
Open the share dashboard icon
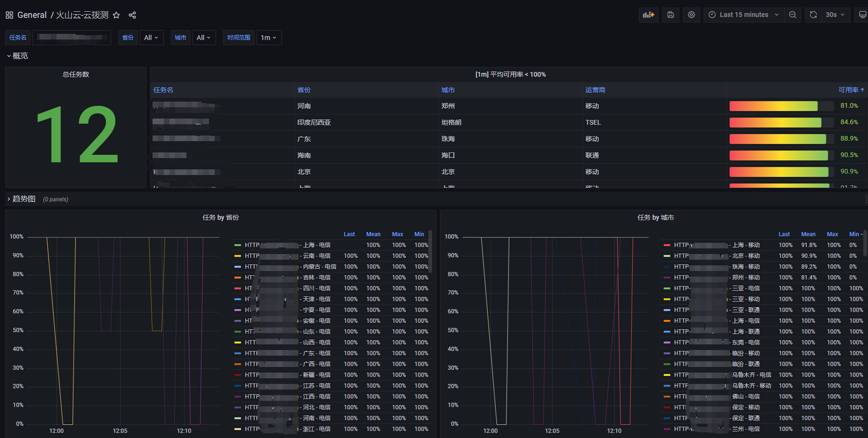(x=132, y=15)
